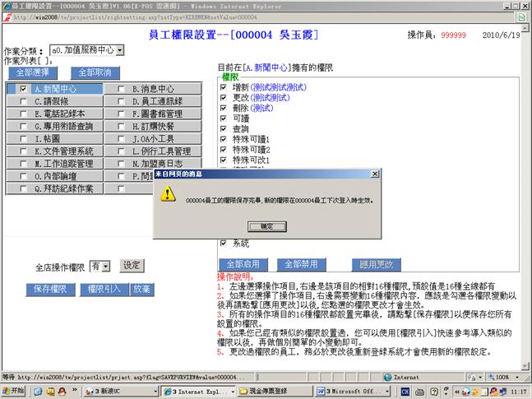
Task: Click the yellow warning icon in dialog
Action: click(x=168, y=194)
